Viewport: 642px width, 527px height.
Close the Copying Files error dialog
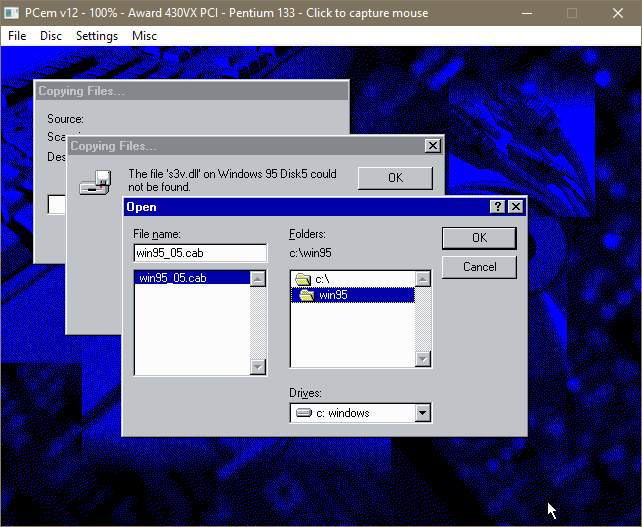[x=433, y=146]
